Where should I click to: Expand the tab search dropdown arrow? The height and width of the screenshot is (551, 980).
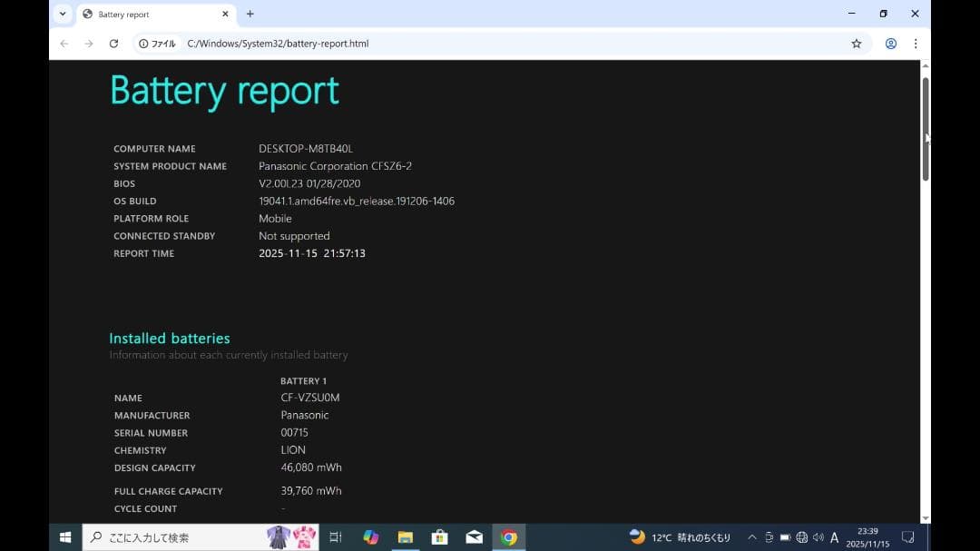point(63,14)
